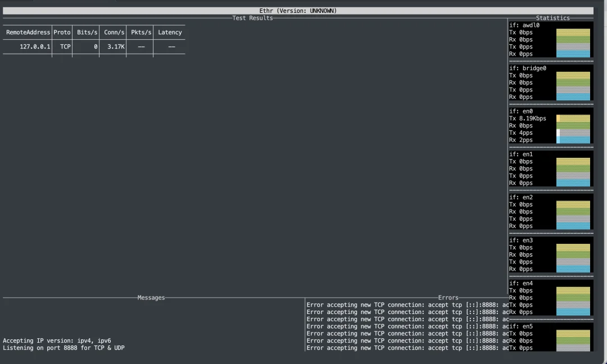607x364 pixels.
Task: Click the green Rx bps graph bar for en1
Action: [573, 169]
